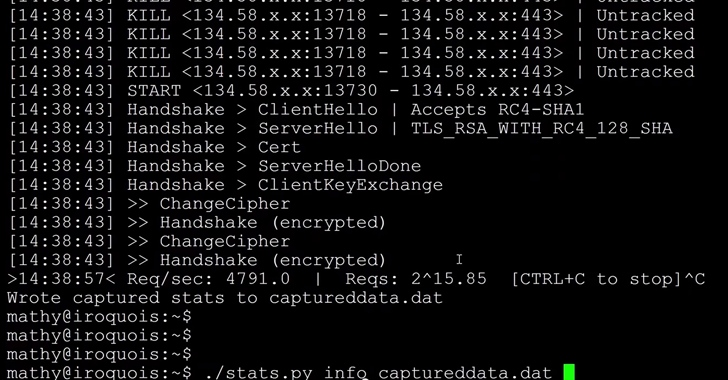Click the ClientHello Accepts RC4-SHA1 line
The image size is (728, 380).
click(296, 110)
